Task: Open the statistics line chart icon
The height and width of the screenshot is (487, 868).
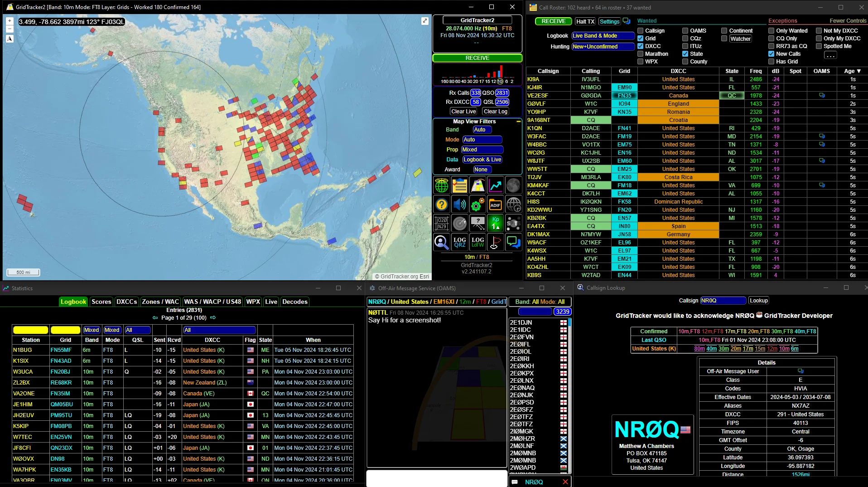Action: (x=495, y=185)
